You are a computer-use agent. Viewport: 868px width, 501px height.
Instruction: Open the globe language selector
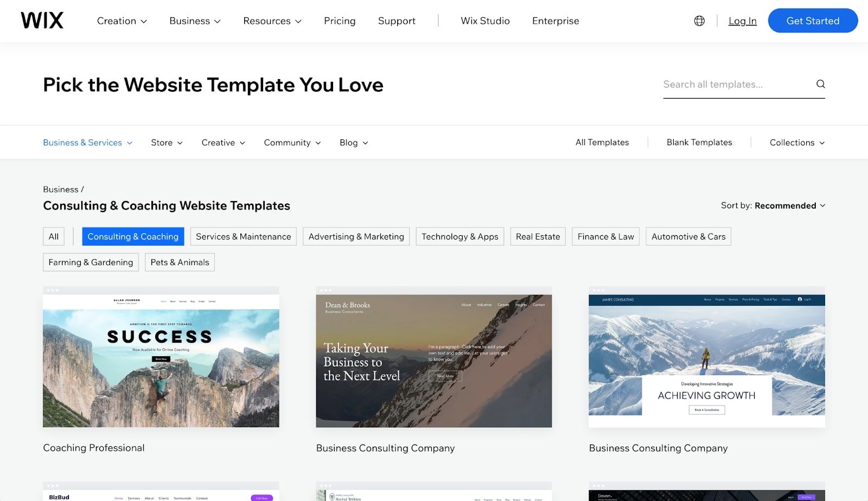tap(699, 21)
